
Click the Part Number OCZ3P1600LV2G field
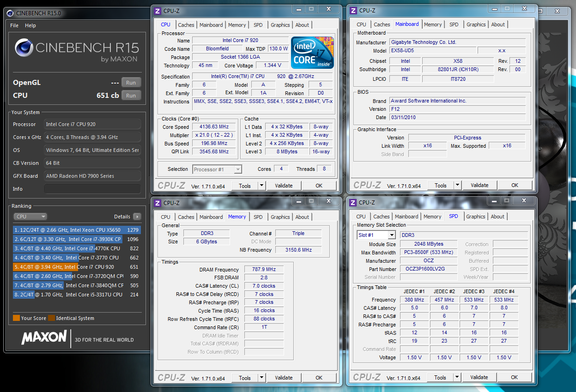coord(428,269)
